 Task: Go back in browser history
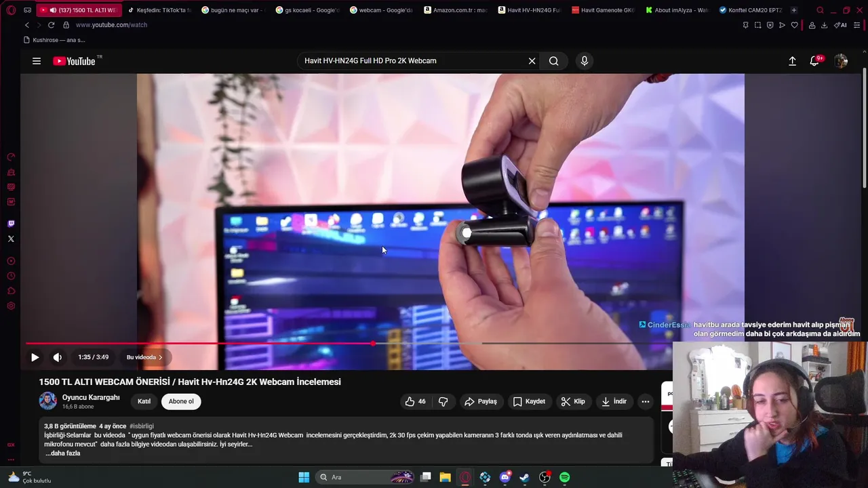click(x=27, y=25)
